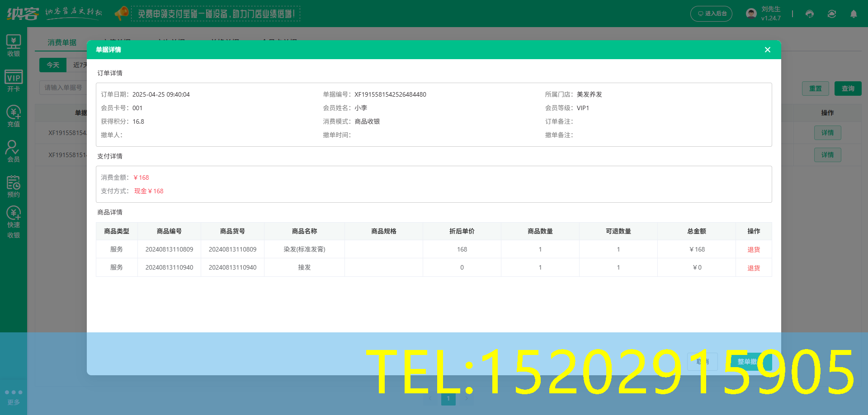The image size is (868, 415).
Task: Click the megaphone announcement icon
Action: [121, 14]
